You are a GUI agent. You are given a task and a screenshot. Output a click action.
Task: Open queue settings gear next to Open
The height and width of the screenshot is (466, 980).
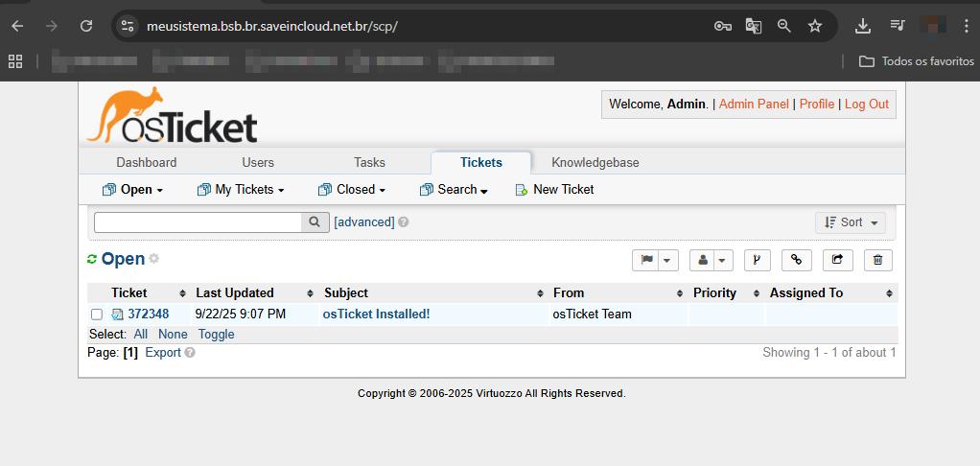click(154, 259)
